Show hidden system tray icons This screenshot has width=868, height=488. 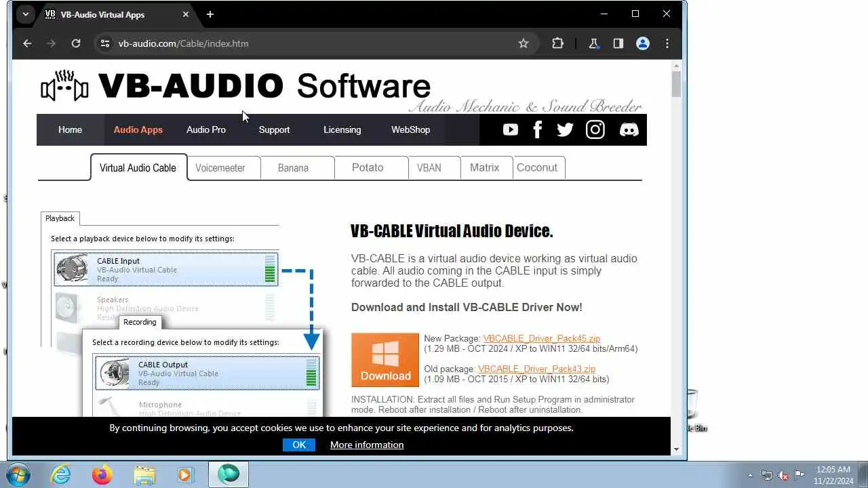[x=750, y=475]
